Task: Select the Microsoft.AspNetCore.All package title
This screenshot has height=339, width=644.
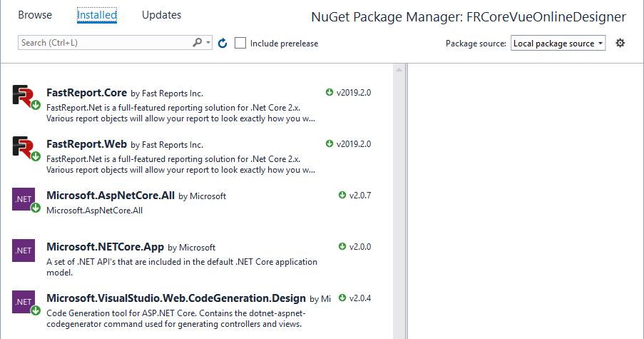Action: (x=111, y=196)
